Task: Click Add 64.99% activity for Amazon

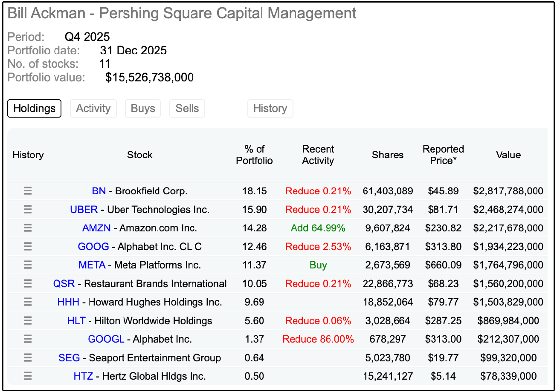Action: coord(318,228)
